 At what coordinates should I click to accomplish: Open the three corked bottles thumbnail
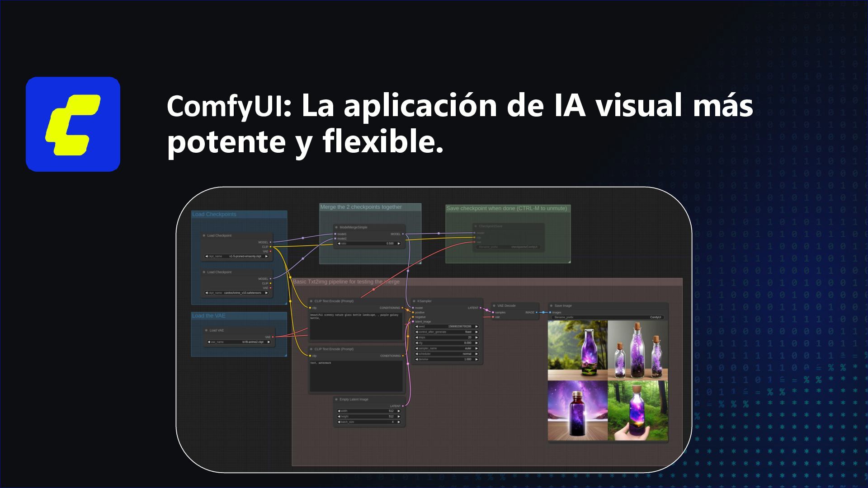click(638, 351)
